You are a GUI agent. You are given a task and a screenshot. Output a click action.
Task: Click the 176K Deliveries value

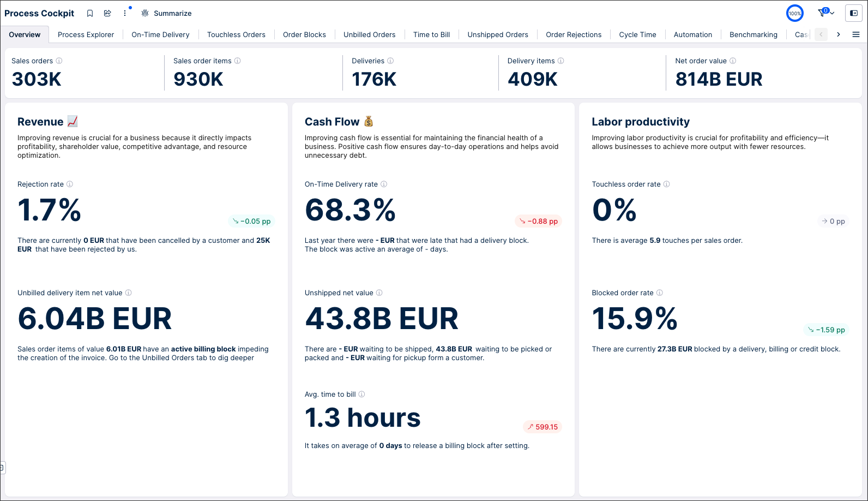374,79
